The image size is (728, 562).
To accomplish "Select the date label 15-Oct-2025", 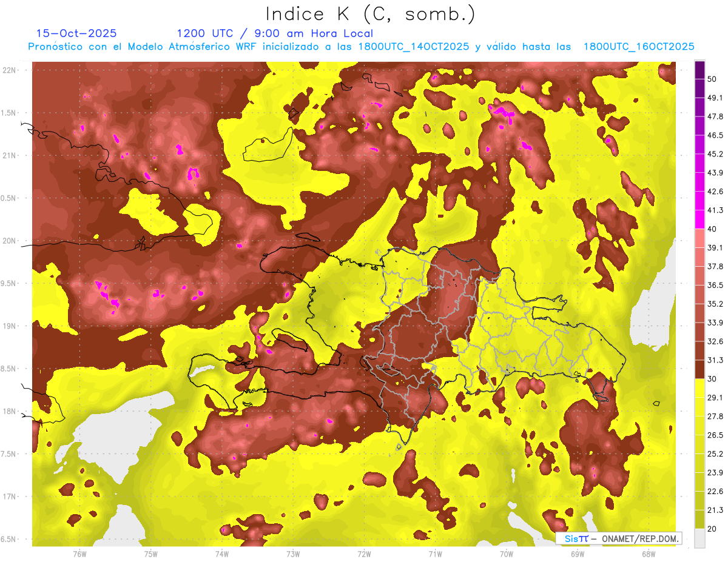I will coord(76,33).
